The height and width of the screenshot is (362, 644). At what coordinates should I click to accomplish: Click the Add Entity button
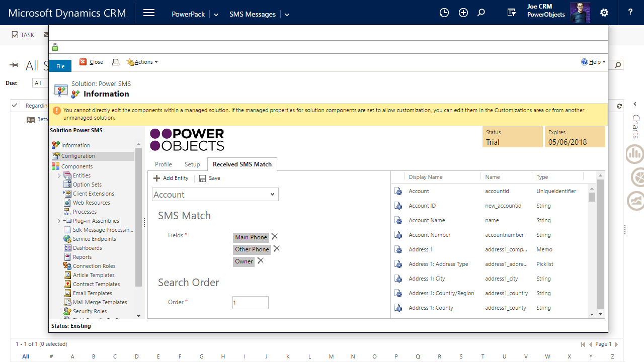click(171, 178)
